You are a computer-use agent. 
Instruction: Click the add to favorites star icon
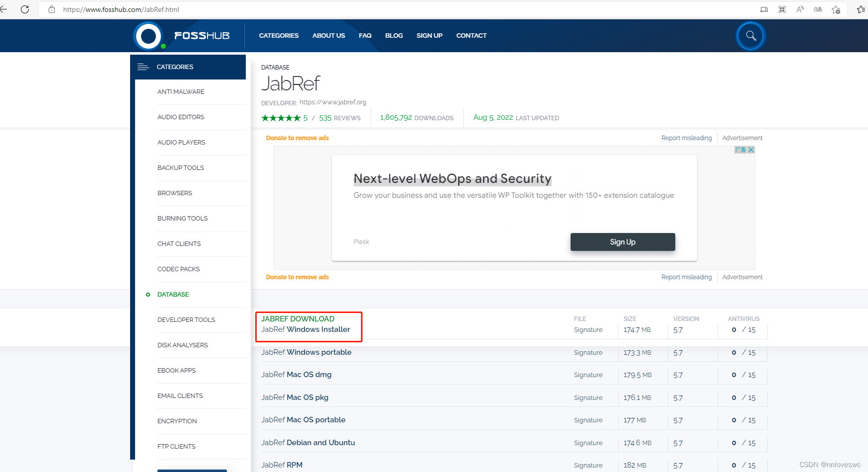[x=836, y=9]
